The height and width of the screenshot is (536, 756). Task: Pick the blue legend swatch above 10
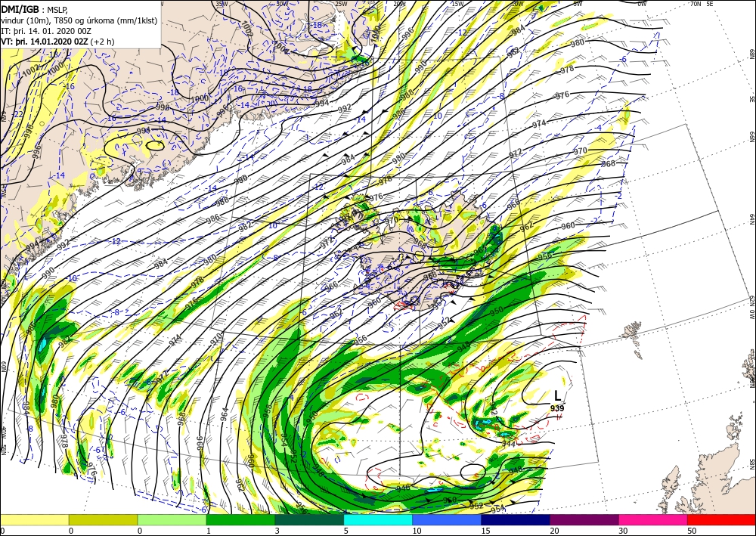click(447, 519)
